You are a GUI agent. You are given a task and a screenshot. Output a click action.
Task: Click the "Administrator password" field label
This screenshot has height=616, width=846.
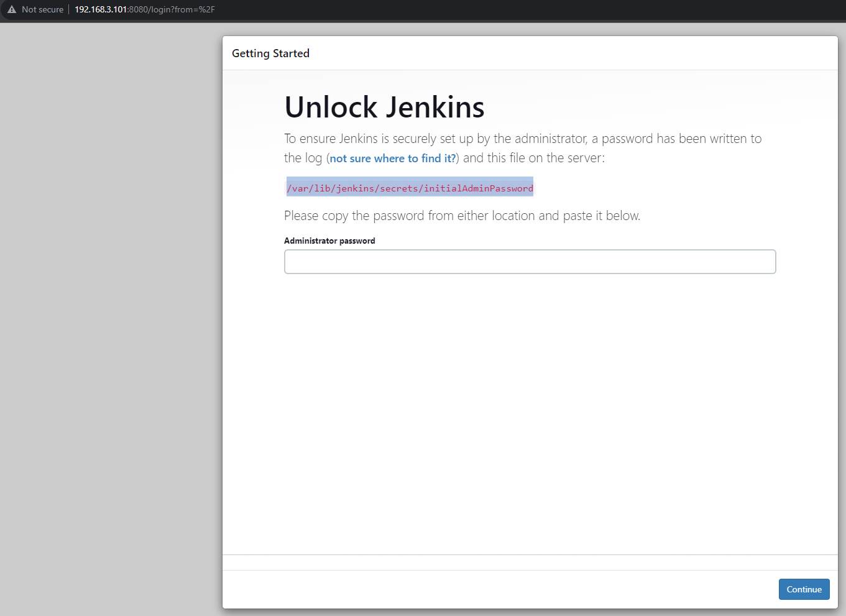click(x=329, y=241)
